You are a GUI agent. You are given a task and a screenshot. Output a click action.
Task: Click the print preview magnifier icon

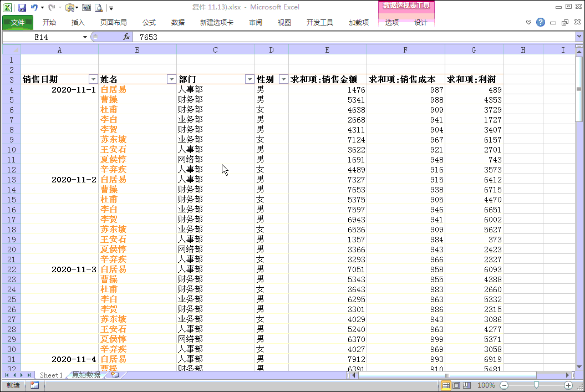point(99,7)
